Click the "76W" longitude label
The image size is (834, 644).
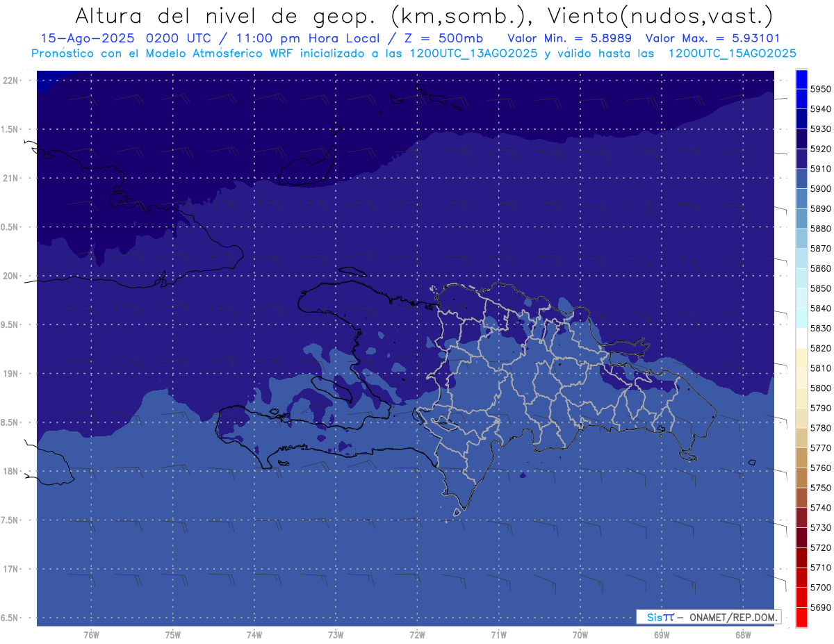pos(91,635)
